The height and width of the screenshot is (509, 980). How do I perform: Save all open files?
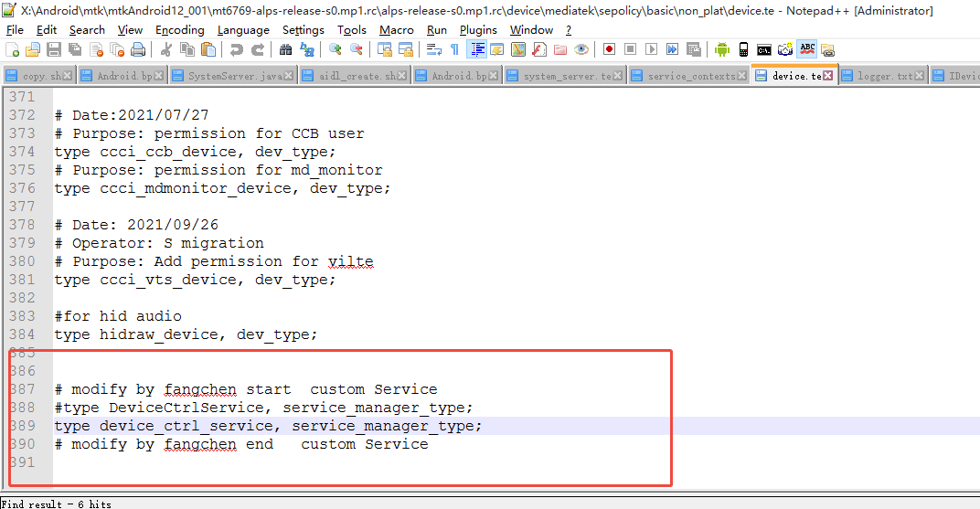[x=75, y=50]
